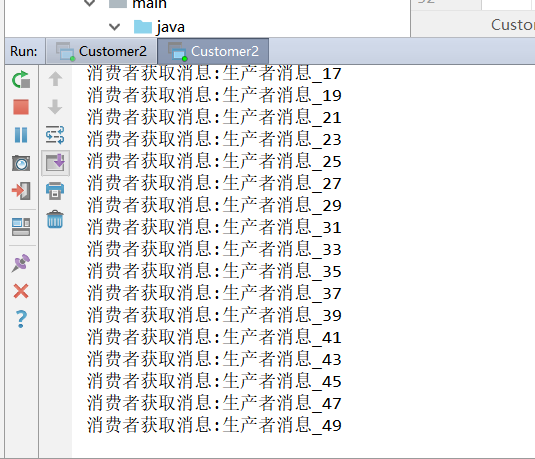Click console line ending with _23
This screenshot has height=459, width=535.
coord(214,139)
